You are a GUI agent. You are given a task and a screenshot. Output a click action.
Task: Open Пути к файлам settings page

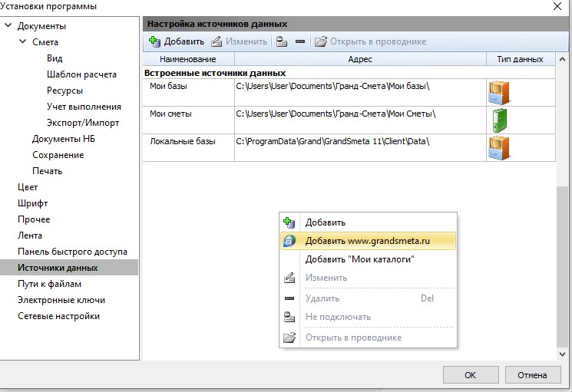[x=51, y=284]
